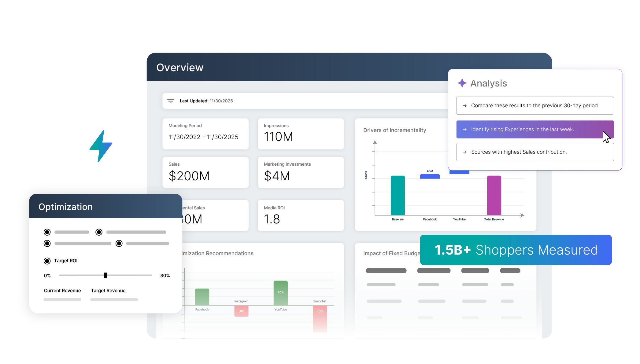Image resolution: width=640 pixels, height=364 pixels.
Task: Click the arrow icon in the highlighted Experiences suggestion
Action: tap(464, 129)
